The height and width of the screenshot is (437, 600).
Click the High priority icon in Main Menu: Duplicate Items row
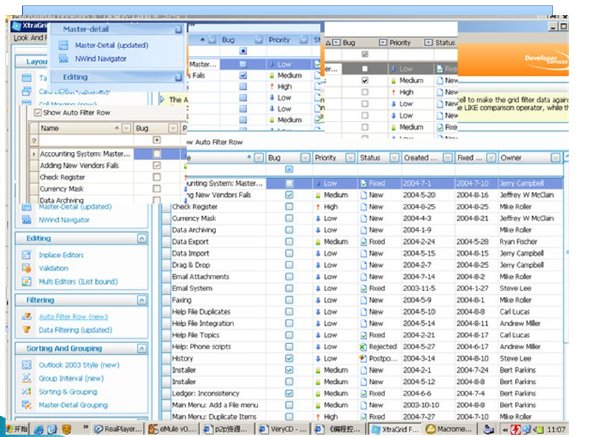[318, 417]
